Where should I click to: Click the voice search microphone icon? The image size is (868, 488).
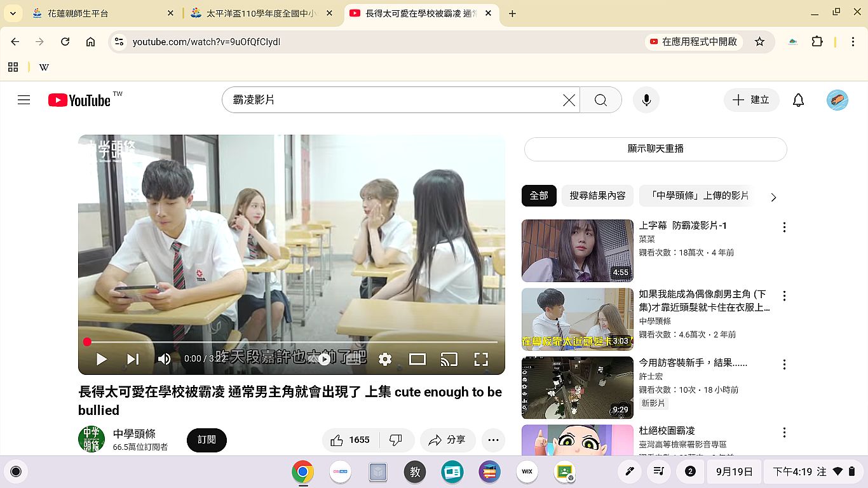646,100
